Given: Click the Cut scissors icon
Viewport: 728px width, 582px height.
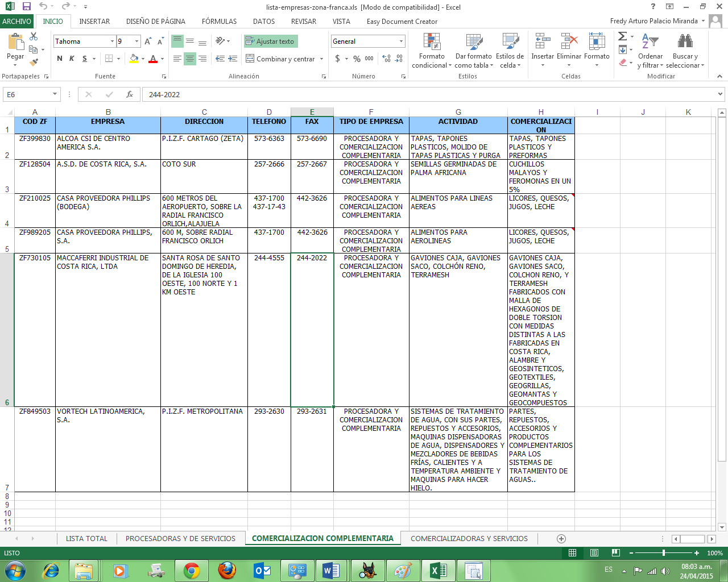Looking at the screenshot, I should pyautogui.click(x=34, y=36).
